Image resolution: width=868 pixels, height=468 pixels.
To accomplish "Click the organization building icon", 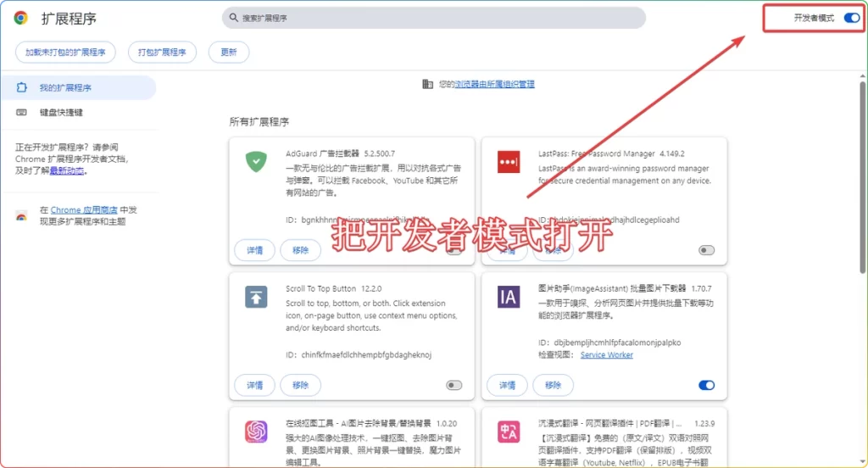I will [427, 84].
